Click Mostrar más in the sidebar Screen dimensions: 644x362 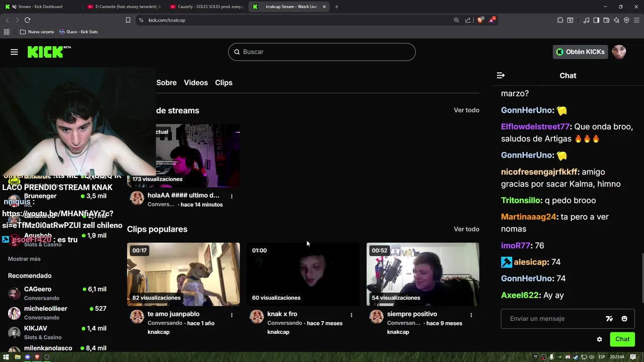(24, 259)
